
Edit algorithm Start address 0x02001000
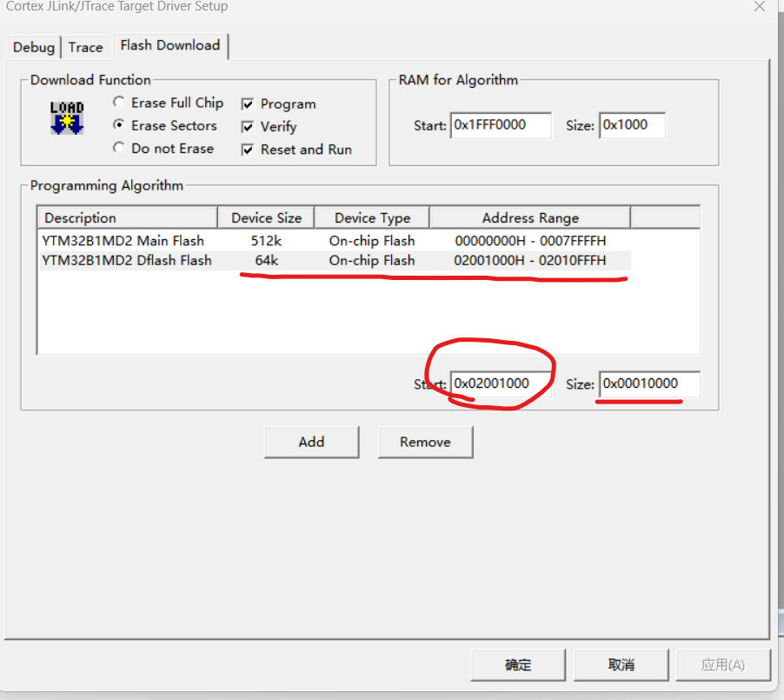[x=501, y=383]
